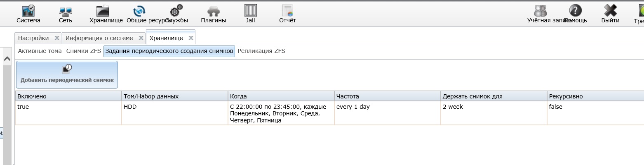Screen dimensions: 644x165
Task: Click the sidebar scroll up arrow
Action: point(7,59)
